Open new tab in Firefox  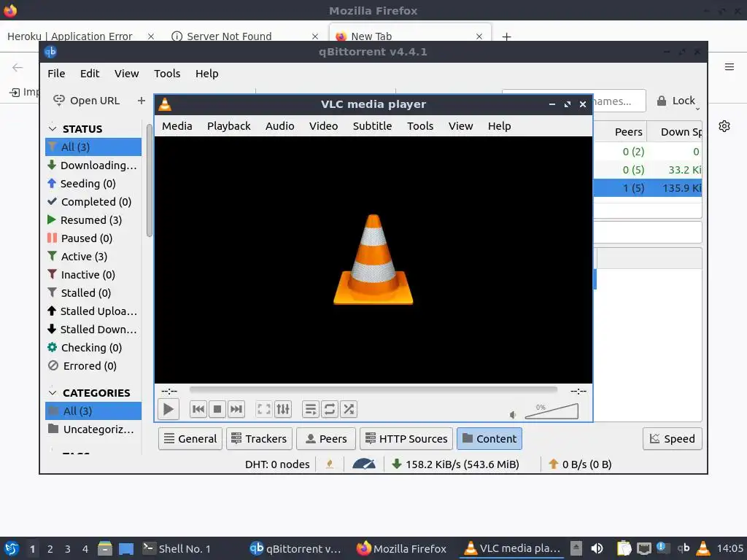pos(506,36)
